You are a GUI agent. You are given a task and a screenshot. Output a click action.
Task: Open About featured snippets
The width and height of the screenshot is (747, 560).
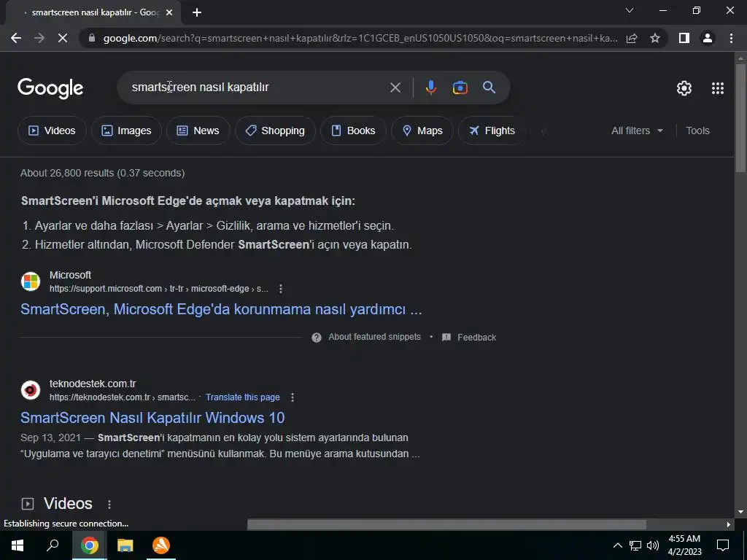(x=366, y=337)
